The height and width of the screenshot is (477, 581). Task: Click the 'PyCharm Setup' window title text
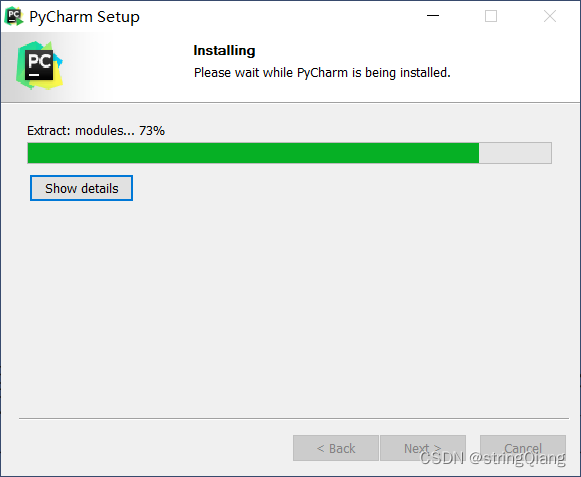pyautogui.click(x=84, y=17)
